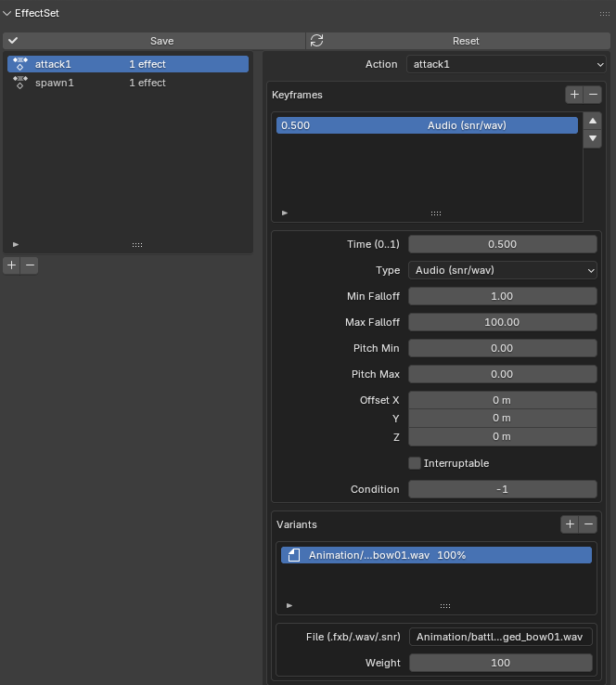Remove the selected action entry
The width and height of the screenshot is (616, 685).
[30, 265]
